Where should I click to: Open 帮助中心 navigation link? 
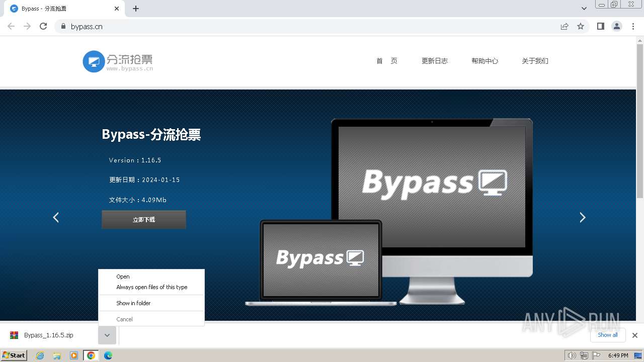485,61
